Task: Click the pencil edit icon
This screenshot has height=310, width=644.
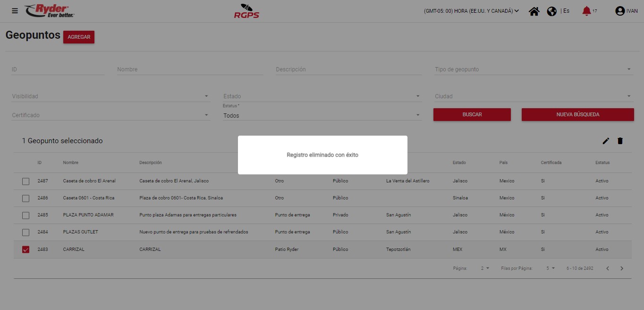Action: pos(606,141)
